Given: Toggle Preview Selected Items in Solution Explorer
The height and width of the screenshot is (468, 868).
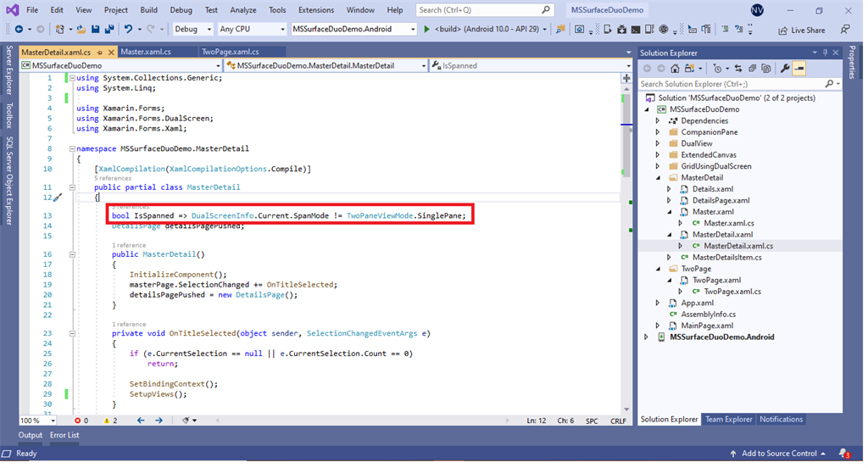Looking at the screenshot, I should [798, 69].
